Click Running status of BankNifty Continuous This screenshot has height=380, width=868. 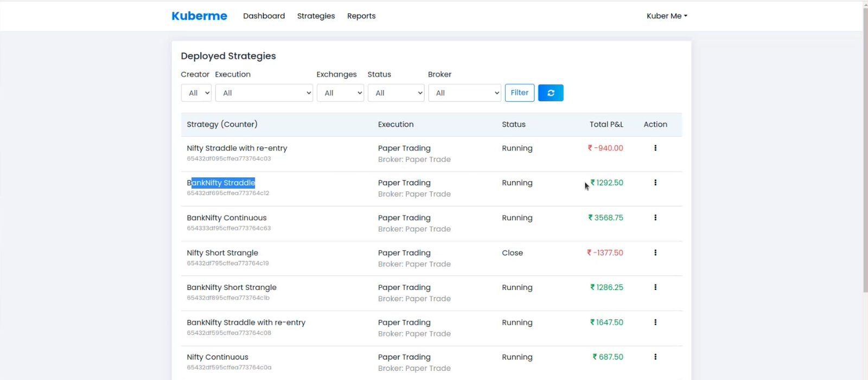(517, 217)
